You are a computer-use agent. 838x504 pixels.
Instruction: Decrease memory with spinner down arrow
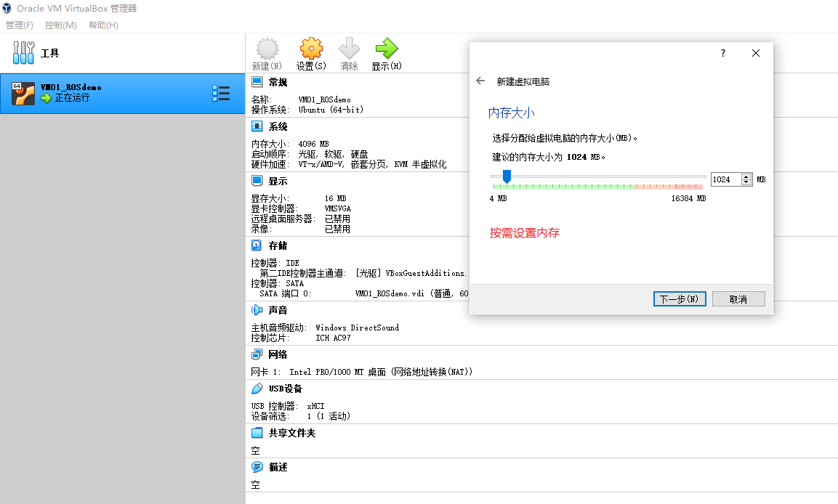click(746, 182)
